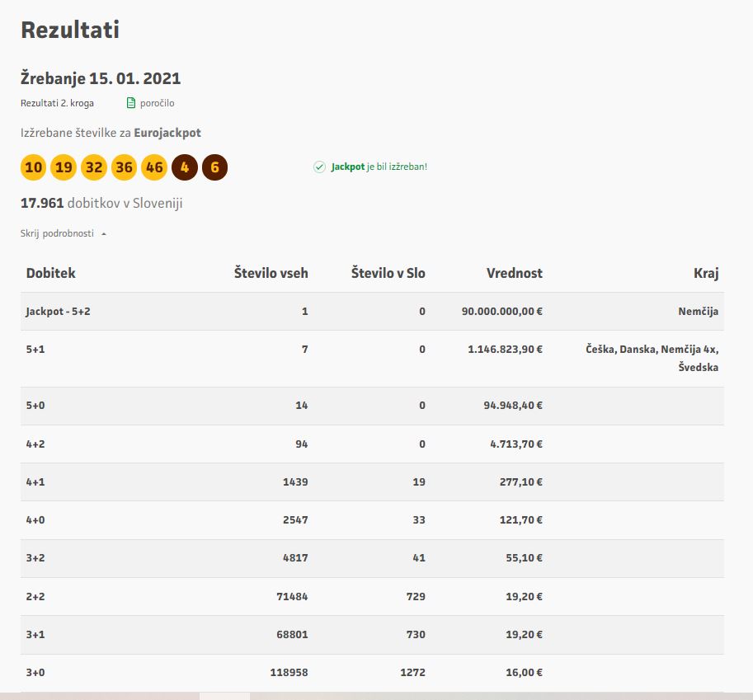Screen dimensions: 753x700
Task: Open the poročilo report link
Action: [x=157, y=103]
